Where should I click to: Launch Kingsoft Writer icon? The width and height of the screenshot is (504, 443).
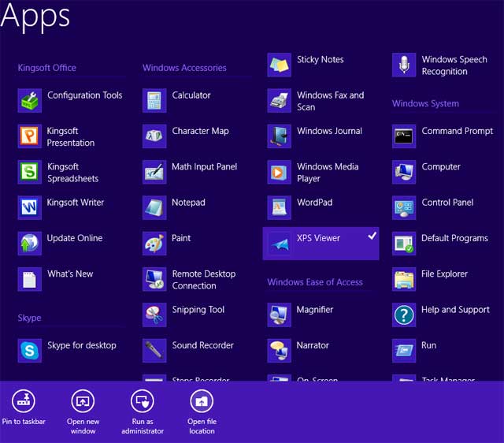click(x=30, y=207)
